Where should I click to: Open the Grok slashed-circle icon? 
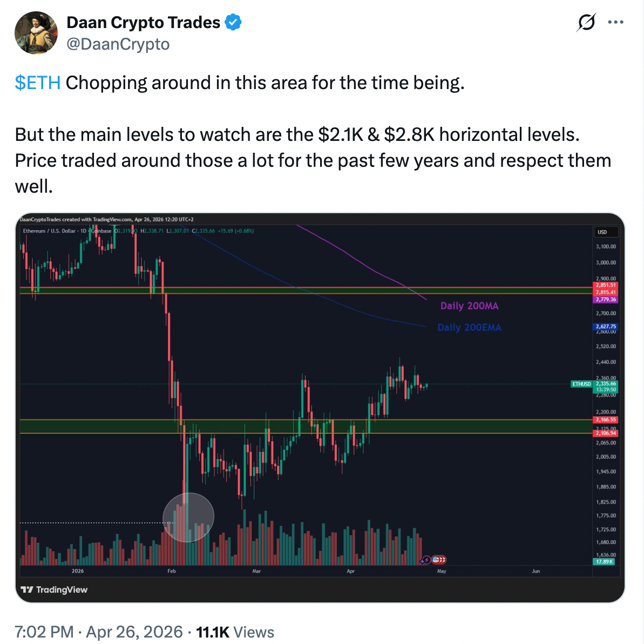586,23
